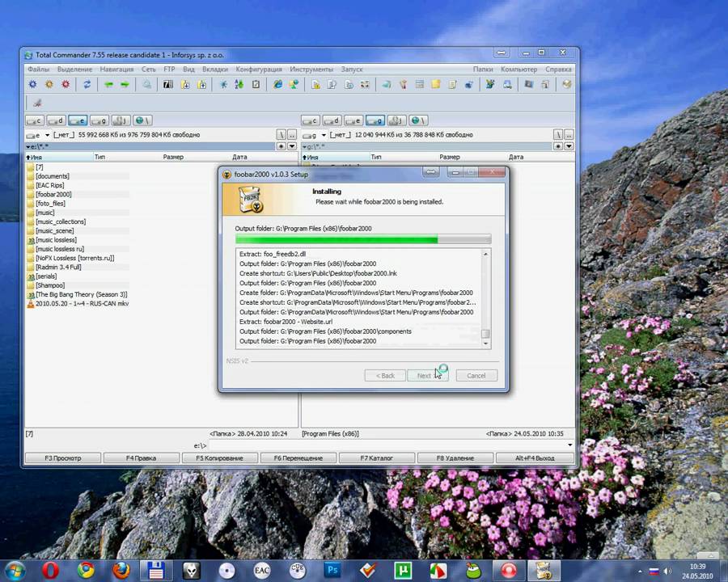Image resolution: width=728 pixels, height=582 pixels.
Task: Open command line history dropdown arrow
Action: point(570,445)
